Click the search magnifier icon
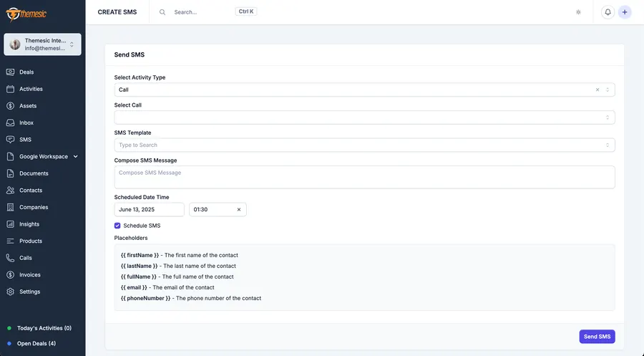The height and width of the screenshot is (356, 644). (162, 12)
